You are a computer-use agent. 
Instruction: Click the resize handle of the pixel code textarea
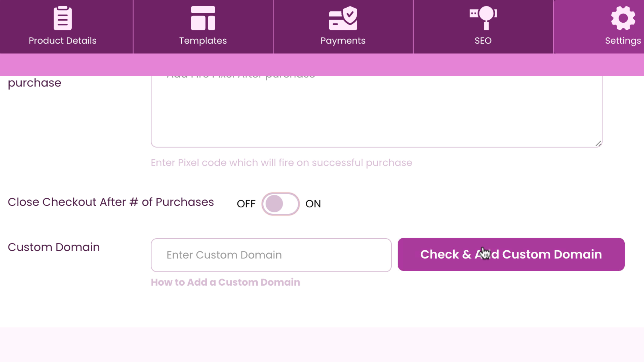(x=598, y=144)
